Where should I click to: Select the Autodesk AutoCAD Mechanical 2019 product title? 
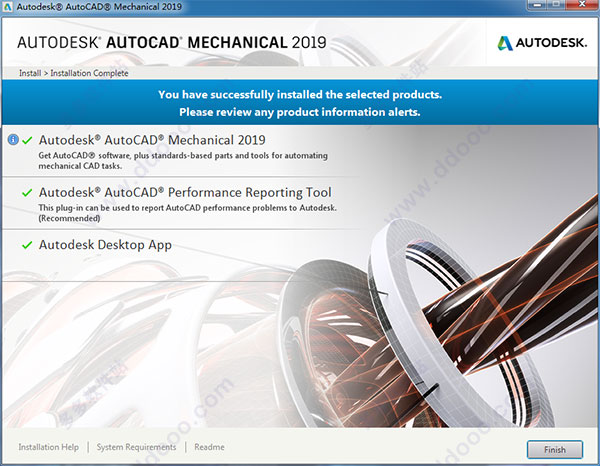[152, 140]
